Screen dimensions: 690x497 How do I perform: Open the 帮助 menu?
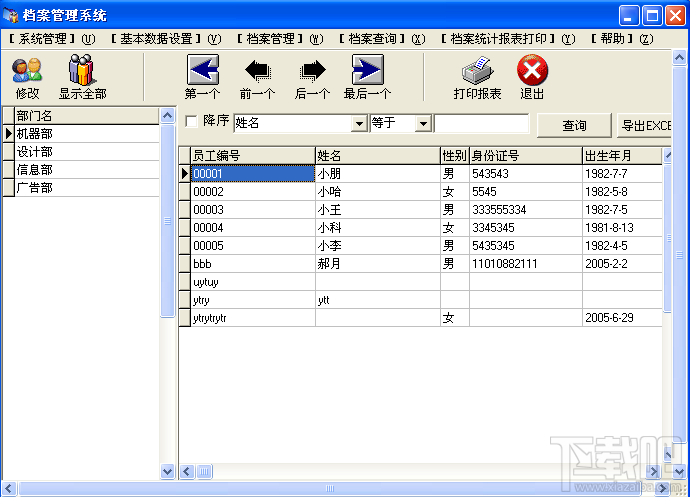click(x=622, y=39)
